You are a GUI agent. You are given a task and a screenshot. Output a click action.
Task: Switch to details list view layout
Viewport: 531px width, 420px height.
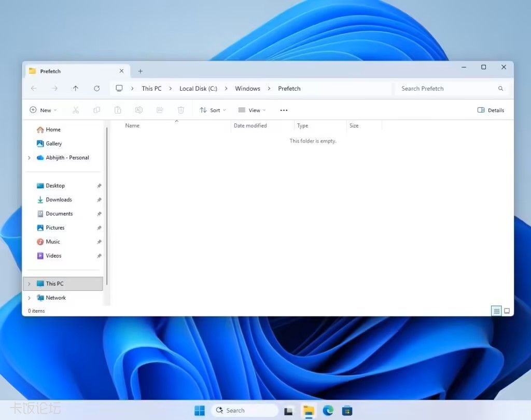[496, 311]
